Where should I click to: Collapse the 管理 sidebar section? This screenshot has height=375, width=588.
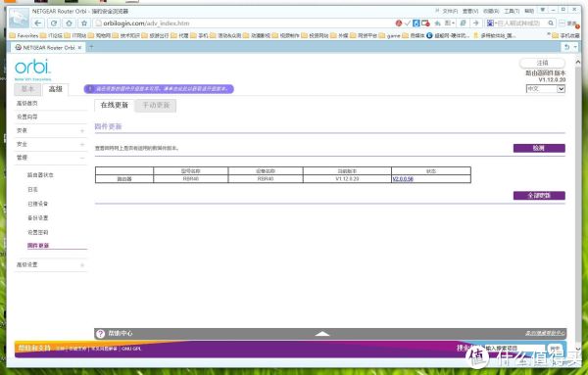(x=51, y=158)
